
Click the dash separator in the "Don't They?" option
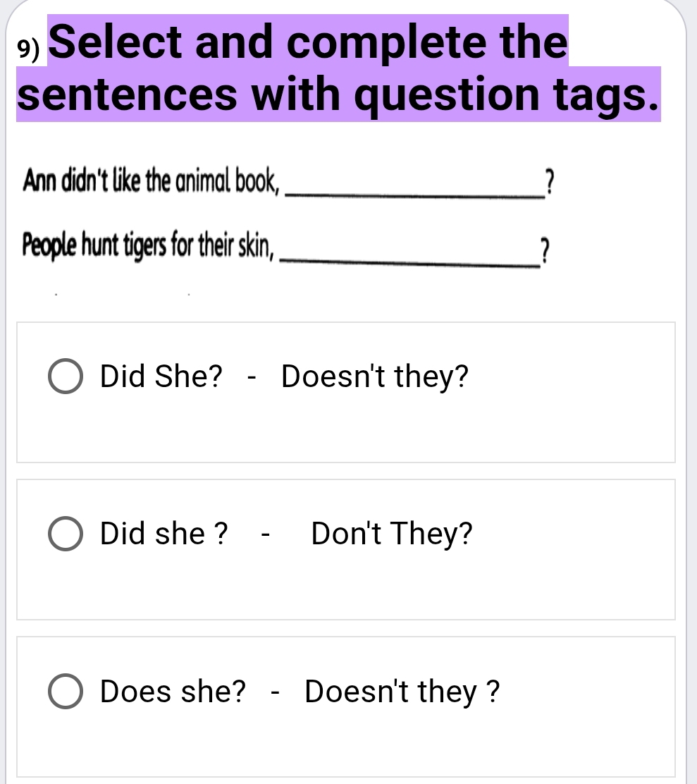tap(266, 534)
